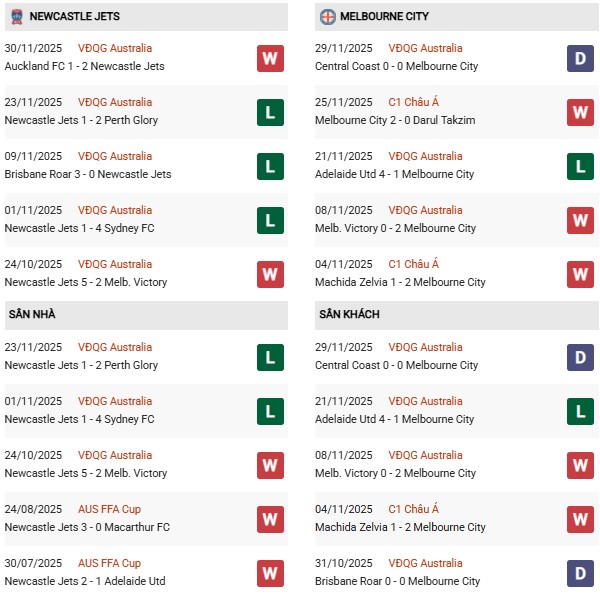Select L badge beside Brisbane Roar 3-0 result
This screenshot has height=596, width=600.
click(270, 166)
